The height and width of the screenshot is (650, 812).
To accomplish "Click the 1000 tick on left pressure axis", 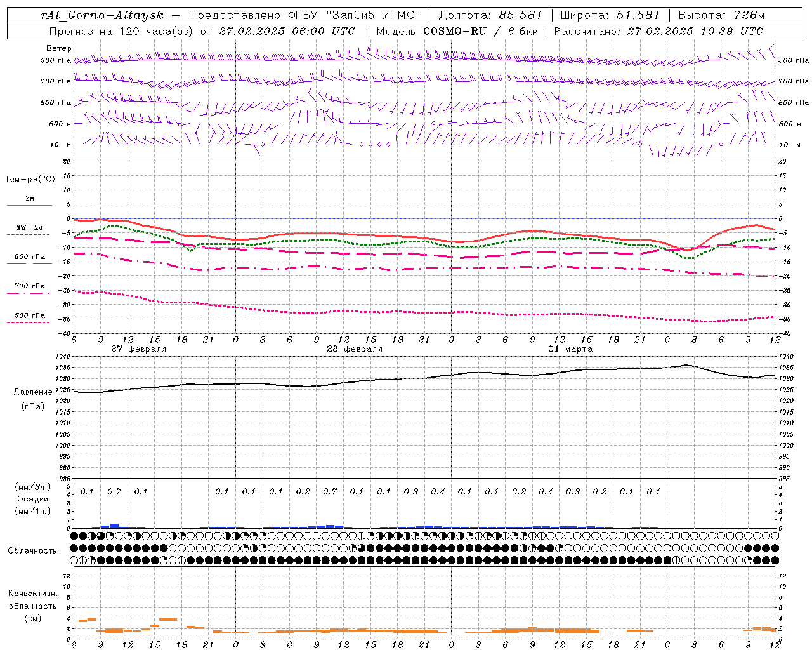I will [65, 446].
